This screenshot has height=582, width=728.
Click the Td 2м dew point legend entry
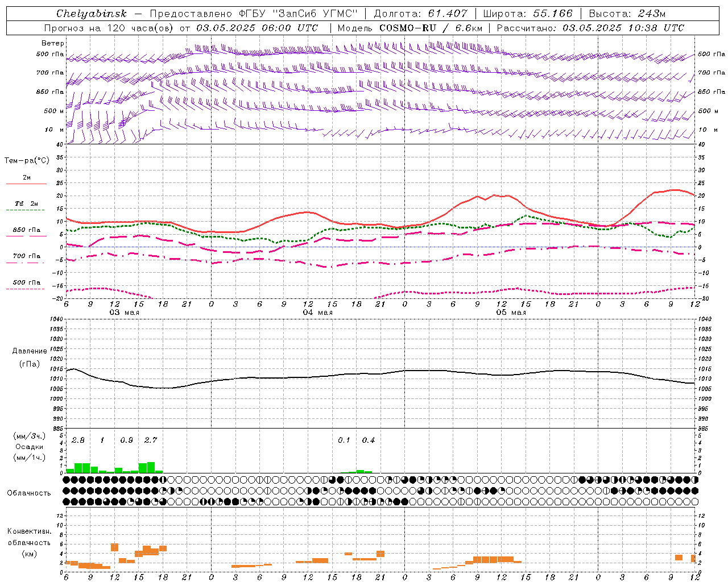(26, 203)
